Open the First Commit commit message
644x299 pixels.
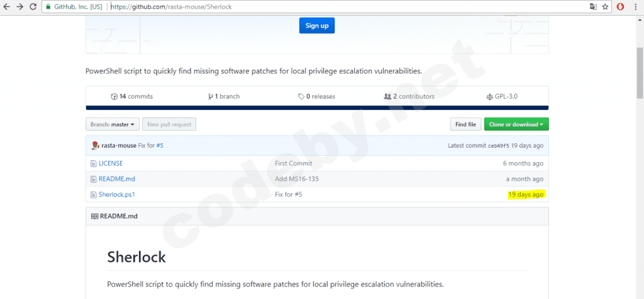[293, 163]
